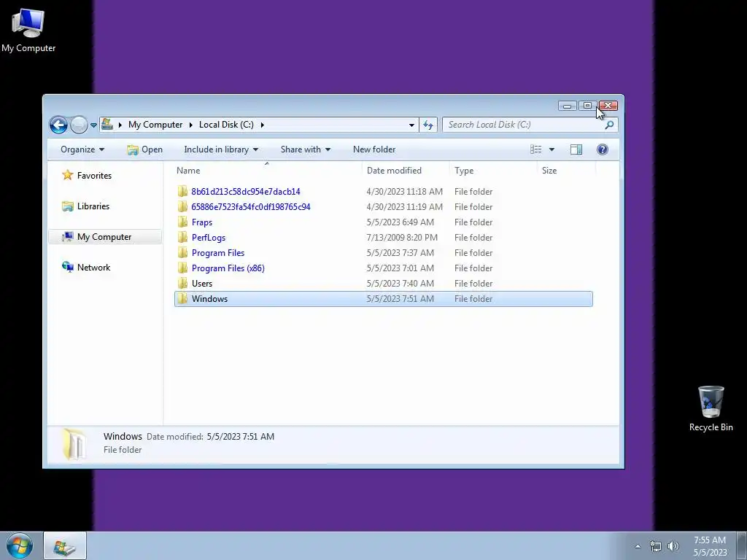747x560 pixels.
Task: Click the Explorer taskbar button
Action: 65,546
